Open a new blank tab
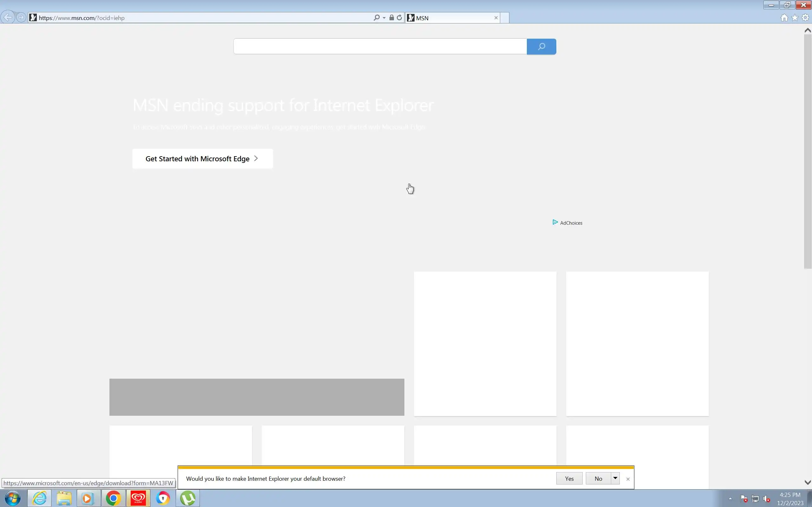 [x=504, y=18]
